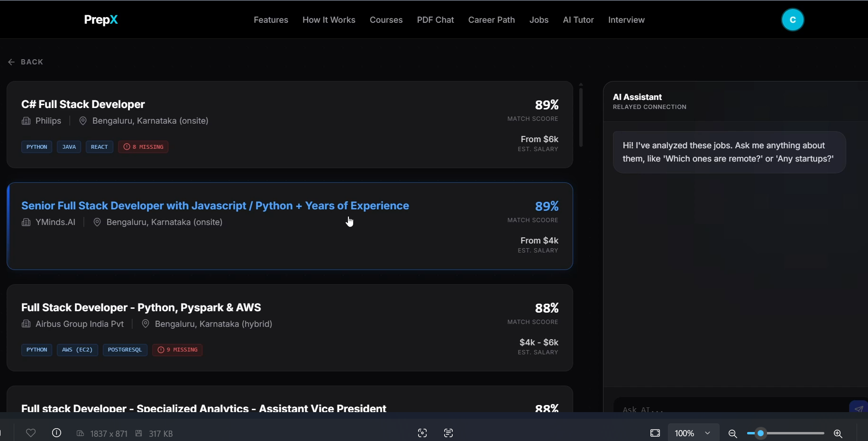Focus the Ask AI input field

click(730, 408)
